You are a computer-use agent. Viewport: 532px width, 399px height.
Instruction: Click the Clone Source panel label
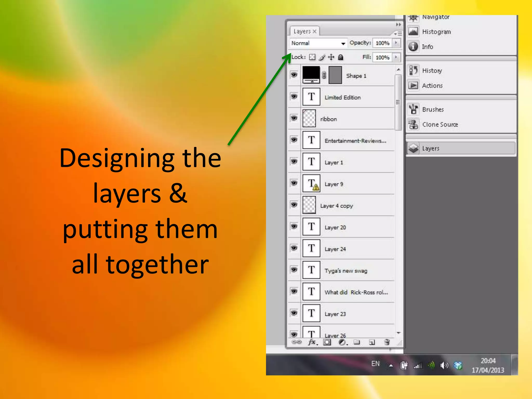click(440, 124)
